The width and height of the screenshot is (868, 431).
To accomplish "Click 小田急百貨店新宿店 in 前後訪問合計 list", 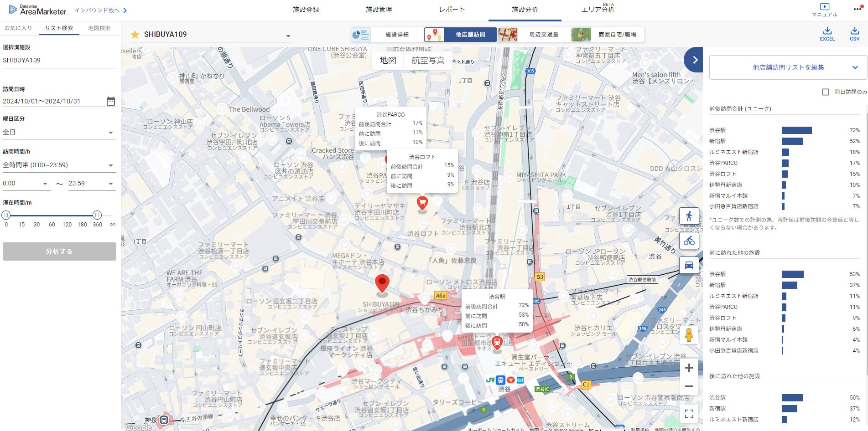I will coord(733,206).
